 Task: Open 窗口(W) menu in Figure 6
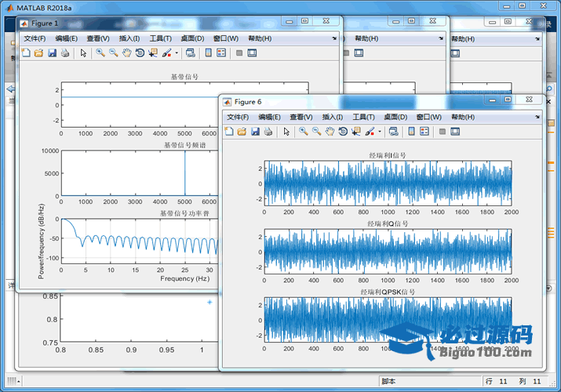(429, 117)
